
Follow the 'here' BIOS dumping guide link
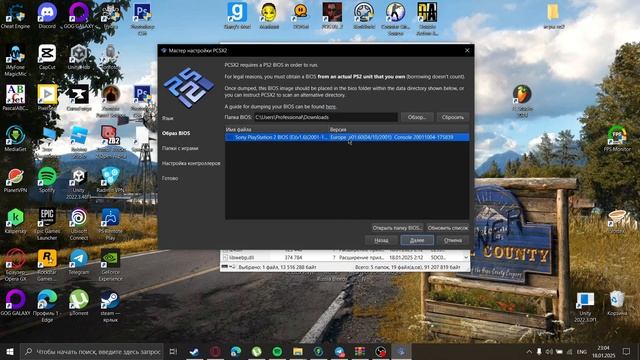click(x=331, y=107)
